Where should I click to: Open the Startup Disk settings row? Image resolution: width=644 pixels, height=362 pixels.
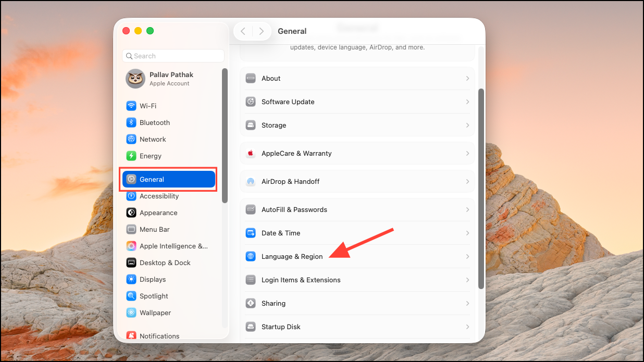[x=357, y=327]
